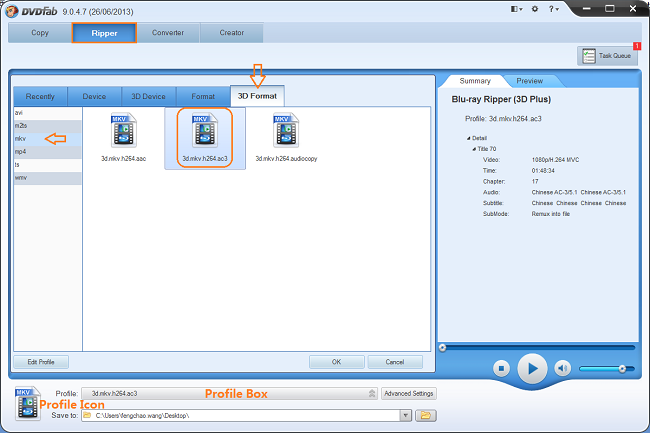Open the Device profiles tab
The width and height of the screenshot is (650, 433).
pos(94,97)
